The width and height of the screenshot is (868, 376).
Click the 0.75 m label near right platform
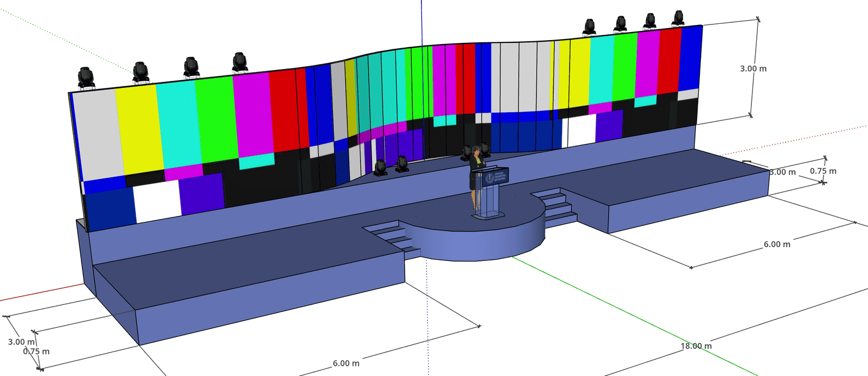pyautogui.click(x=823, y=171)
